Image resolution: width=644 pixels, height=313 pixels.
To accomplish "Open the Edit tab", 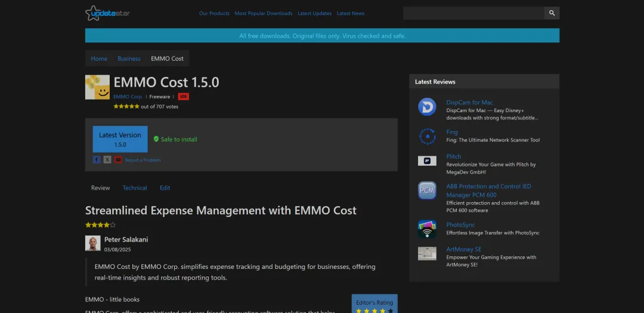I will tap(165, 188).
